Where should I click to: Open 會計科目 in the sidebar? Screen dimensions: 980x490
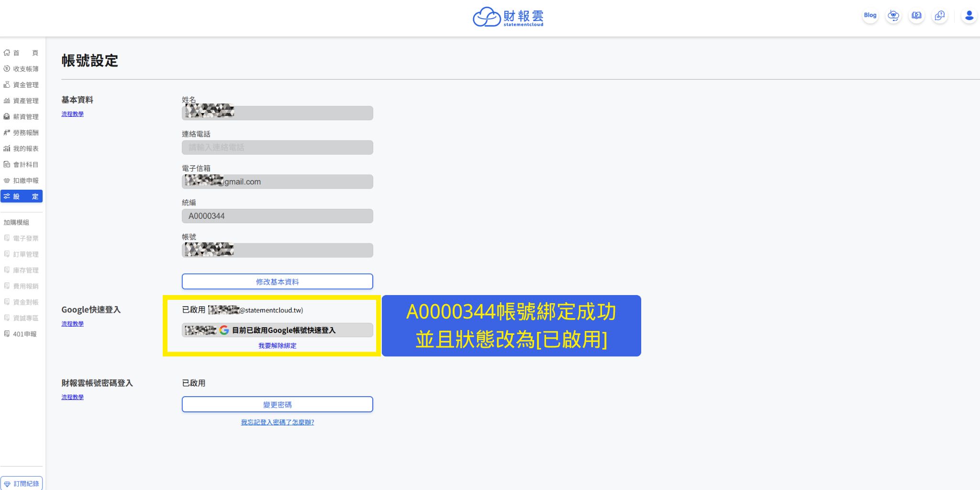[x=21, y=164]
